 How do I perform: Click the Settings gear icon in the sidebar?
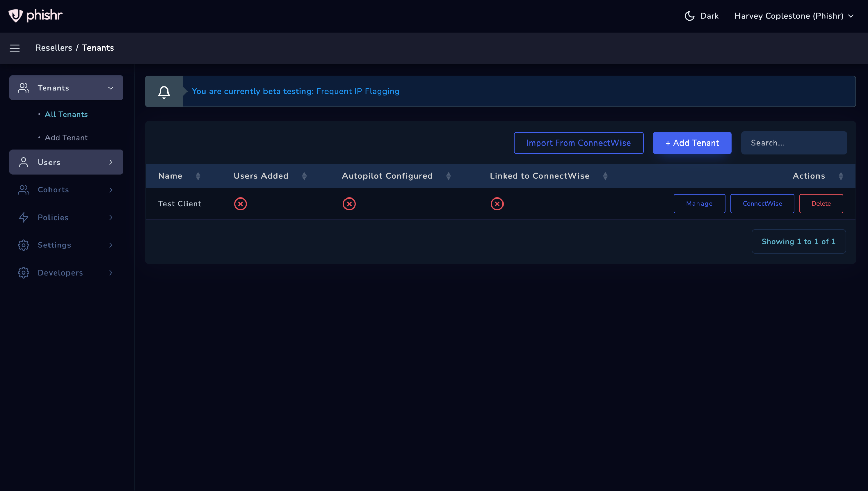[23, 245]
